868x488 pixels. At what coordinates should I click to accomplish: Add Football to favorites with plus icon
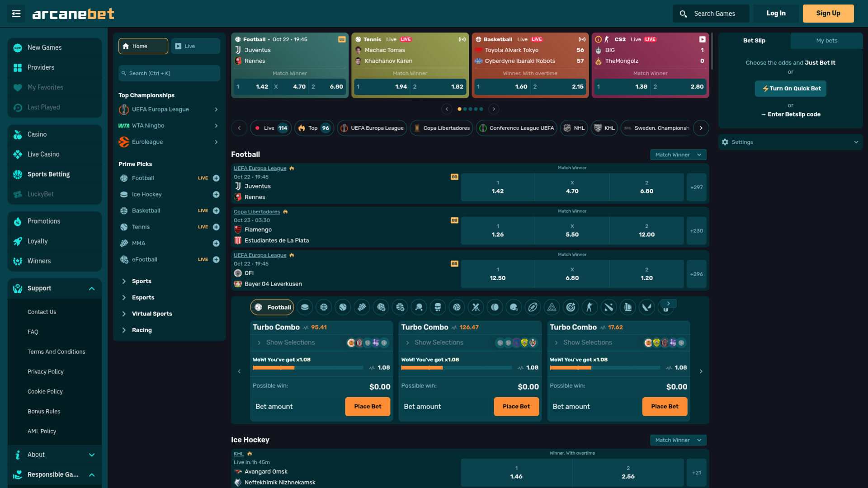coord(216,178)
